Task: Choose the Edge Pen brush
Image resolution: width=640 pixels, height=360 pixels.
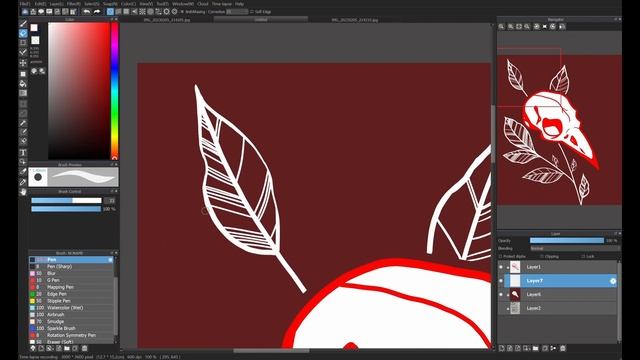Action: coord(71,294)
